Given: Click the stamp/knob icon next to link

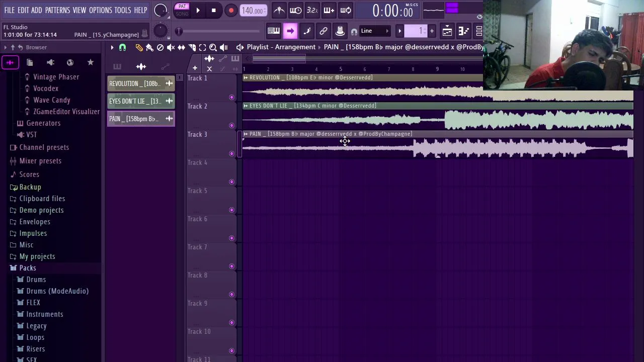Looking at the screenshot, I should [x=340, y=31].
